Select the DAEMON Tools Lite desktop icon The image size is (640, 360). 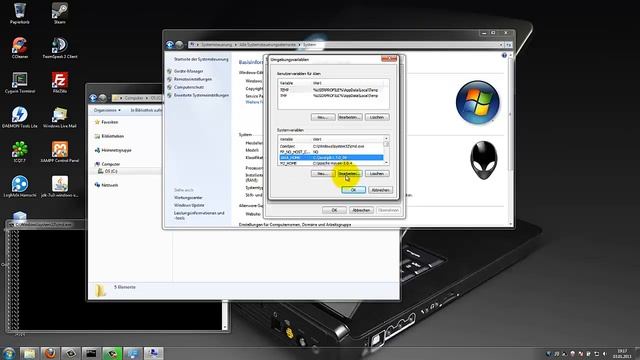pos(20,117)
